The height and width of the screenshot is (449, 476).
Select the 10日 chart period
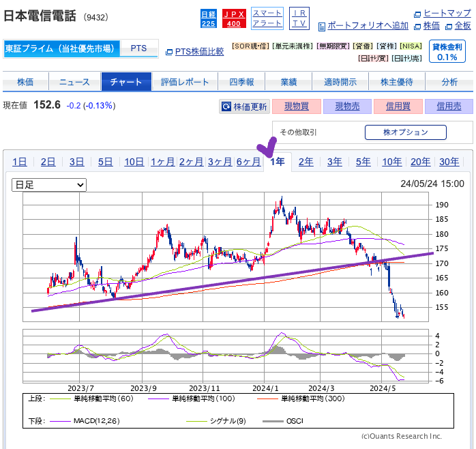[x=134, y=162]
